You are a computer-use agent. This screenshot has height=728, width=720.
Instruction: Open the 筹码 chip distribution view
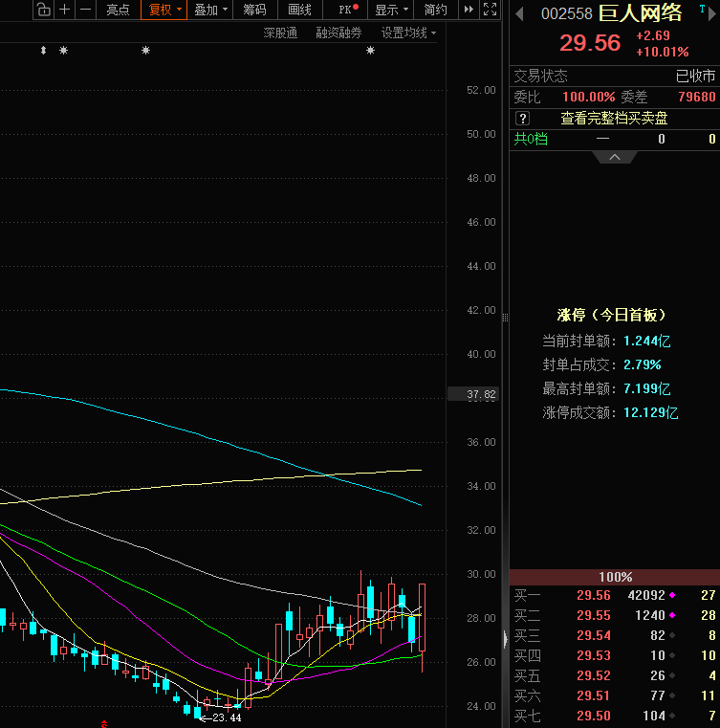[x=254, y=10]
